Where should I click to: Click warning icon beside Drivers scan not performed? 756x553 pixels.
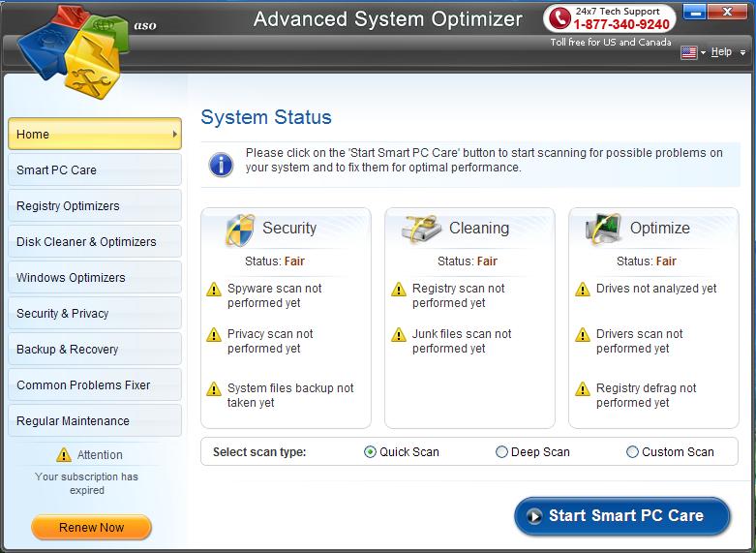click(583, 335)
